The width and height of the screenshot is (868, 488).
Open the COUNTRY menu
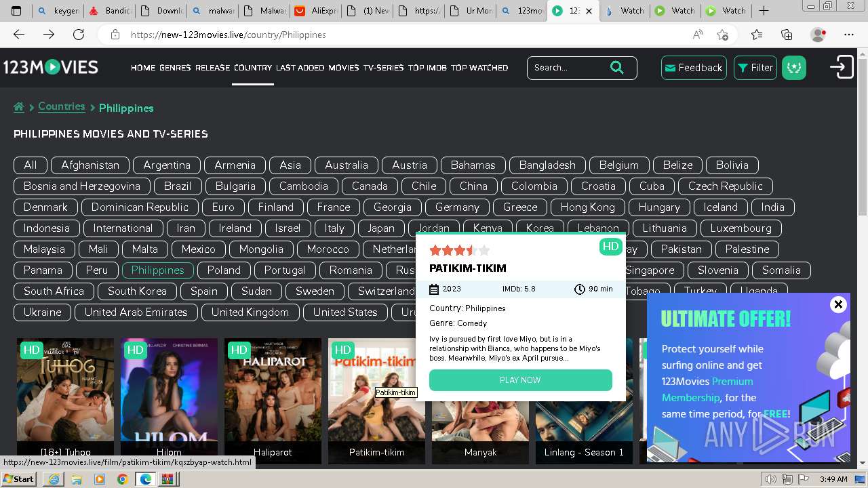point(253,68)
